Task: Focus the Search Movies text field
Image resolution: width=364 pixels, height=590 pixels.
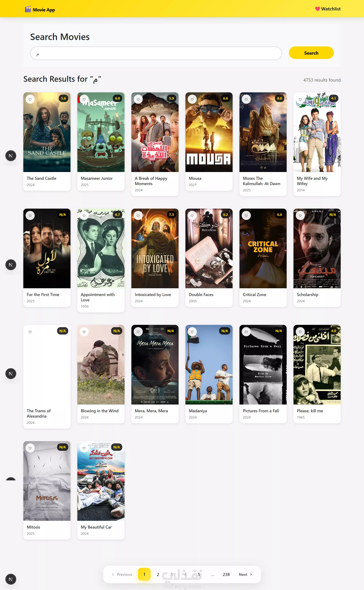Action: point(156,53)
